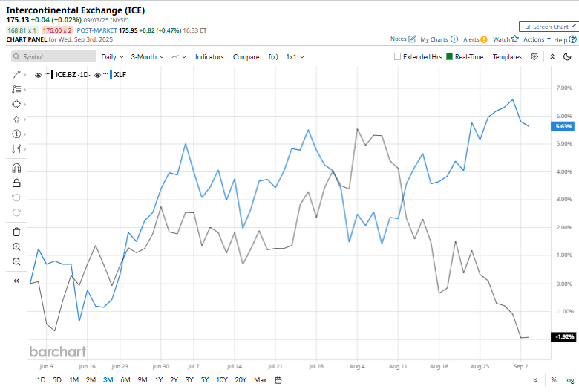579x392 pixels.
Task: Open chart settings gear
Action: pos(534,56)
